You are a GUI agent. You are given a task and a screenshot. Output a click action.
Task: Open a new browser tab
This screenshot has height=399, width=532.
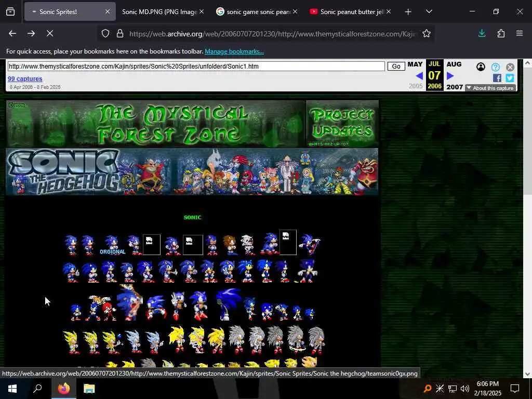(x=408, y=12)
